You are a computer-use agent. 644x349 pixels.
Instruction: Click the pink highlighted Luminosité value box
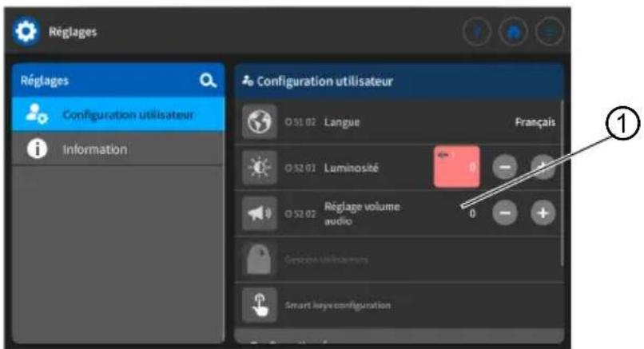coord(457,167)
